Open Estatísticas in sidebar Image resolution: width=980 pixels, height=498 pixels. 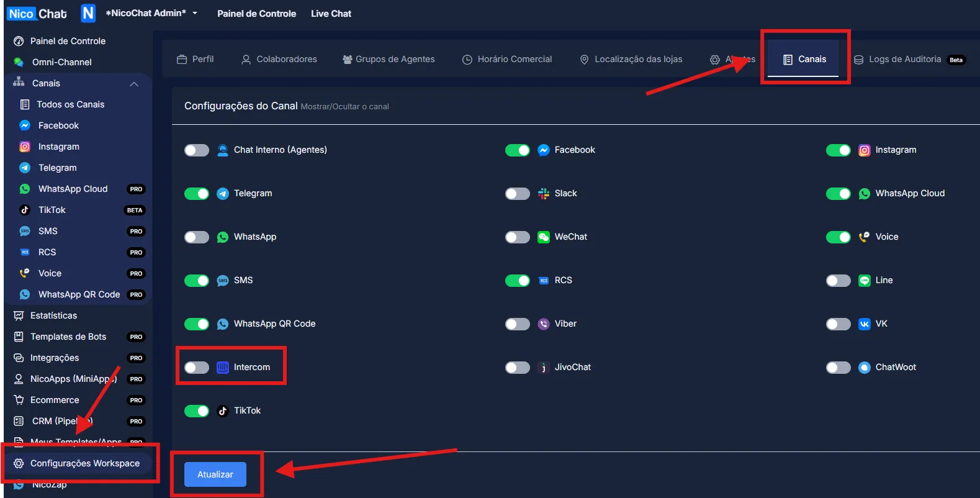53,315
